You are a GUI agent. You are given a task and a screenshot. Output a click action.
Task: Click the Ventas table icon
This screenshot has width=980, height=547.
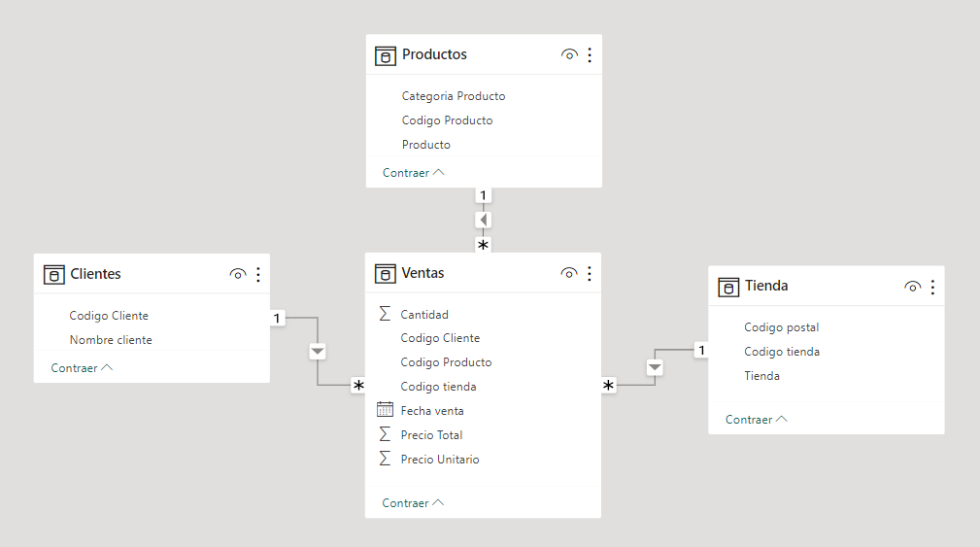coord(386,274)
